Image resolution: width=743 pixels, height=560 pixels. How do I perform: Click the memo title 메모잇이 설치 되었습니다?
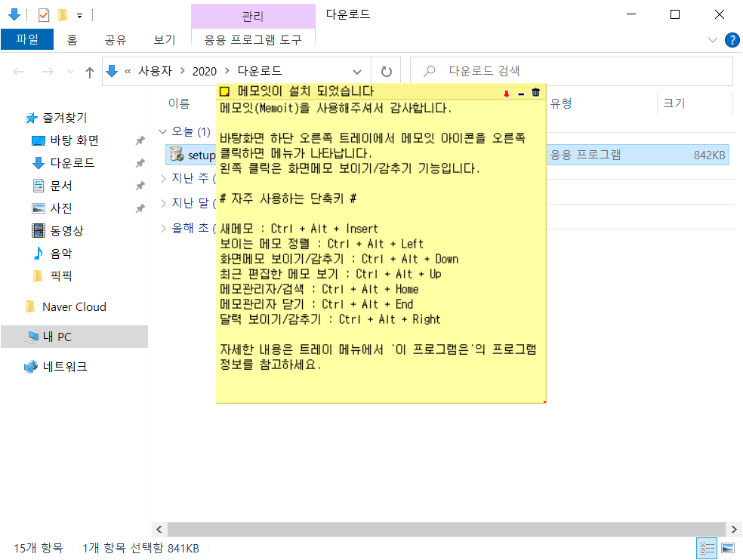point(306,91)
